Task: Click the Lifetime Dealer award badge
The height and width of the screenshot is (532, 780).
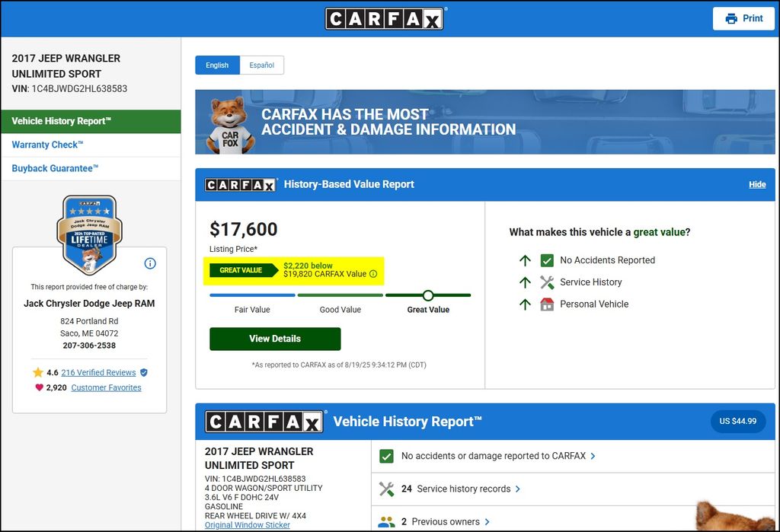Action: tap(90, 234)
